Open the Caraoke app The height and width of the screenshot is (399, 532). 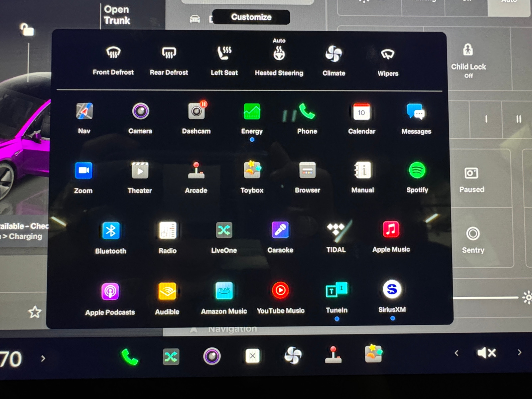(280, 230)
